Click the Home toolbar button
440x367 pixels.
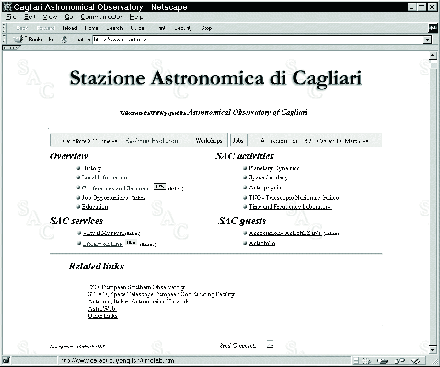91,28
